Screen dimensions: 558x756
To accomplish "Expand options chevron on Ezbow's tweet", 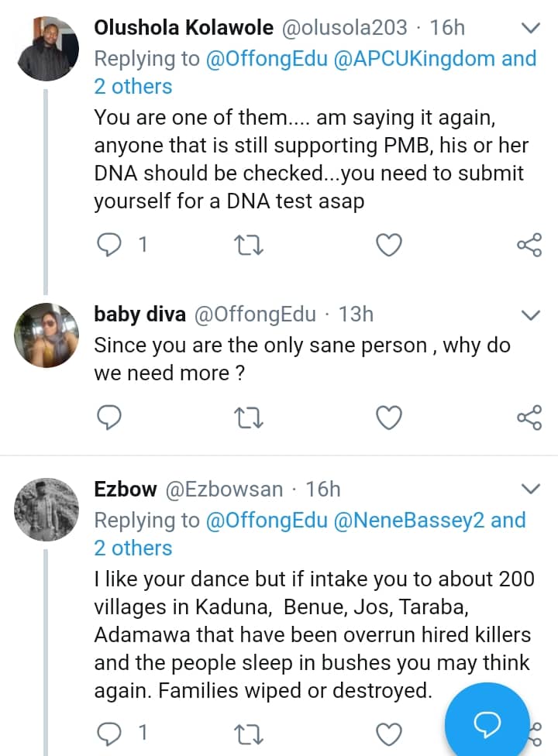I will [x=531, y=490].
